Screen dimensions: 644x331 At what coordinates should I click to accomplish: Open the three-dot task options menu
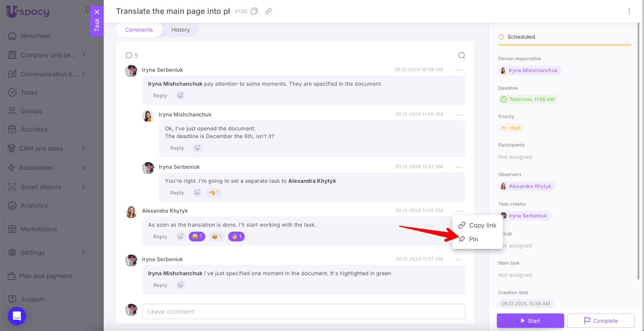(x=629, y=11)
